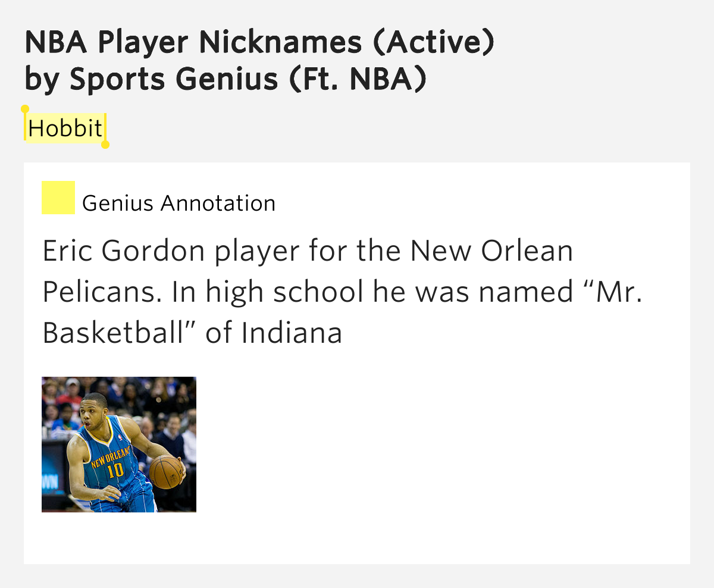Image resolution: width=714 pixels, height=588 pixels.
Task: Click the NBA Player Nicknames title
Action: [x=259, y=42]
